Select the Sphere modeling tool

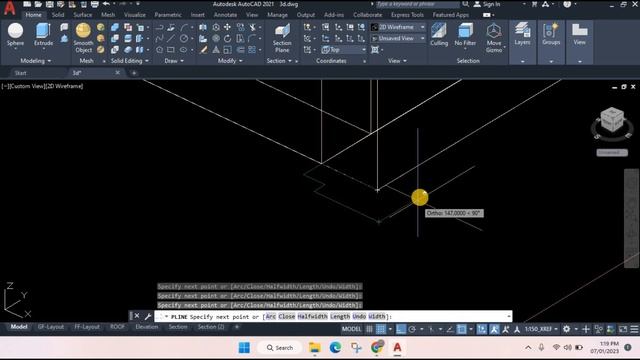point(15,34)
